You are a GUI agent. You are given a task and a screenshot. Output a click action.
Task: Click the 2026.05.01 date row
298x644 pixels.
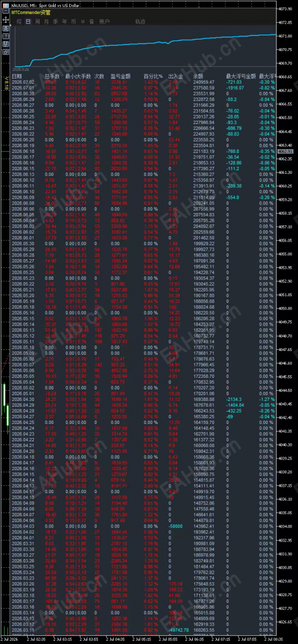pyautogui.click(x=23, y=394)
